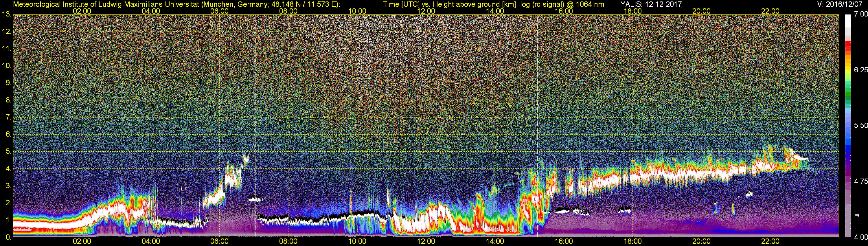The height and width of the screenshot is (246, 868).
Task: Click the 0 km height axis label
Action: click(8, 237)
